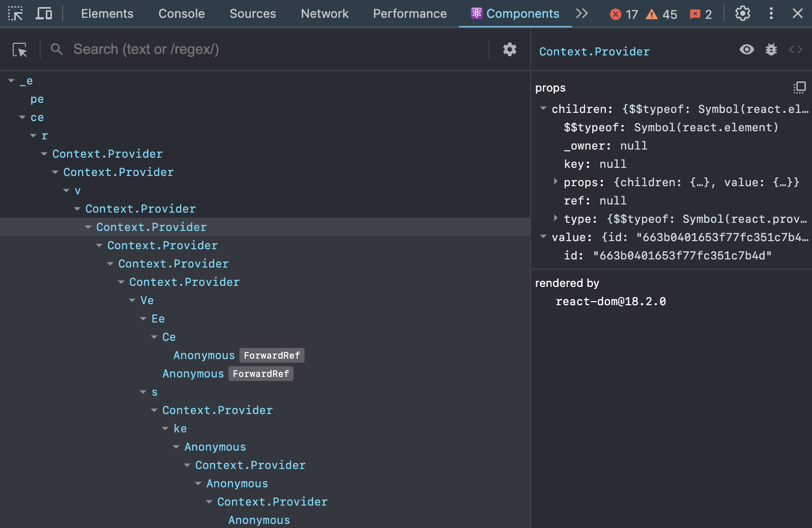Collapse the Ve component node
The height and width of the screenshot is (528, 812).
[x=132, y=300]
